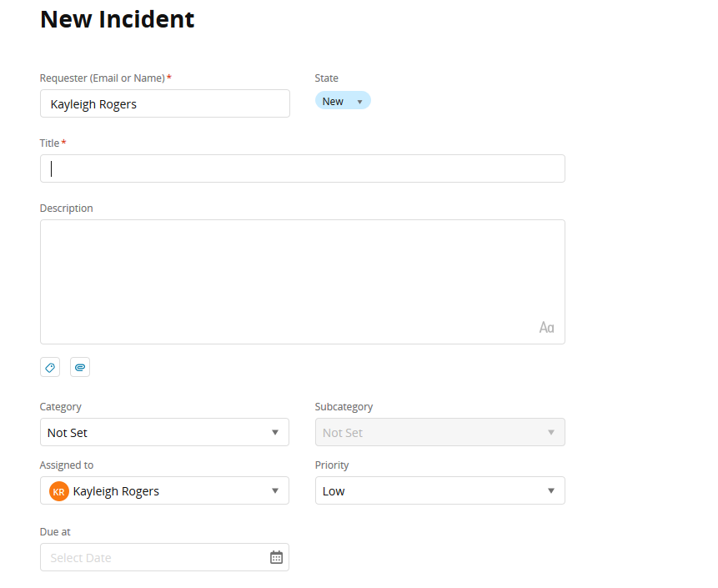Open the State dropdown showing New

(343, 101)
